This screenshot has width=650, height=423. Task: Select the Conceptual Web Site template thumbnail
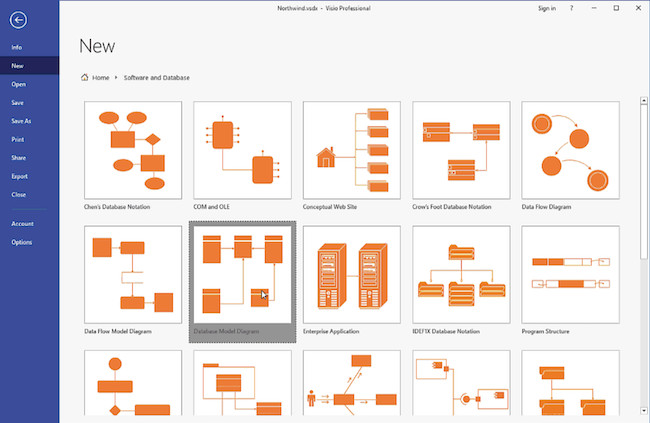click(x=352, y=150)
